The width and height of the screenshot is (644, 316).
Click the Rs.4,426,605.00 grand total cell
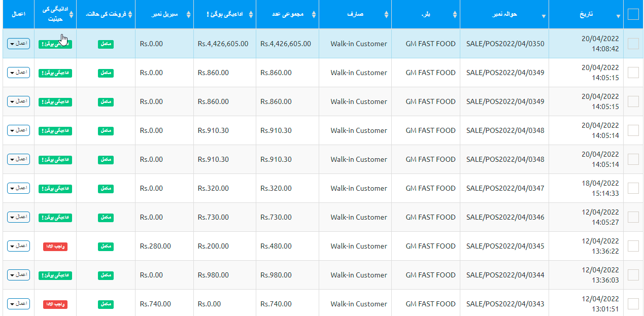click(286, 44)
